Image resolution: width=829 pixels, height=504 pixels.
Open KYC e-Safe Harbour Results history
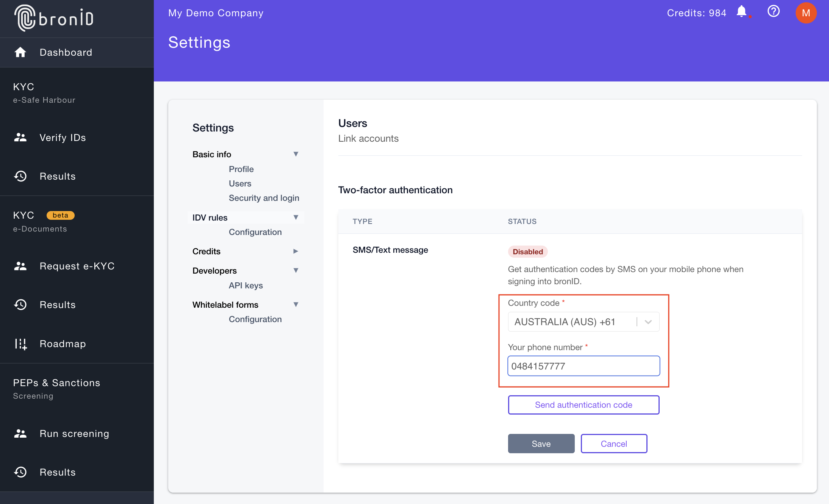(x=57, y=176)
